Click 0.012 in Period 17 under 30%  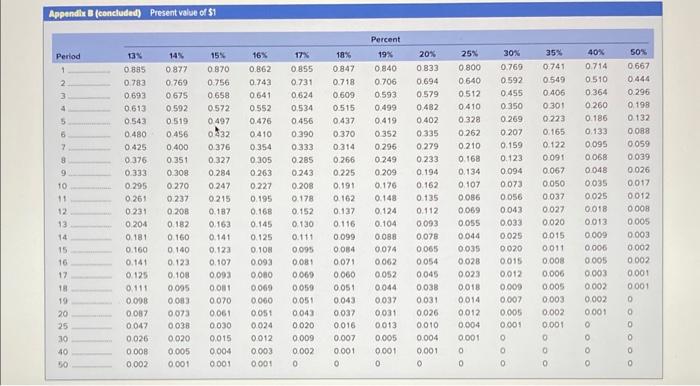point(511,274)
